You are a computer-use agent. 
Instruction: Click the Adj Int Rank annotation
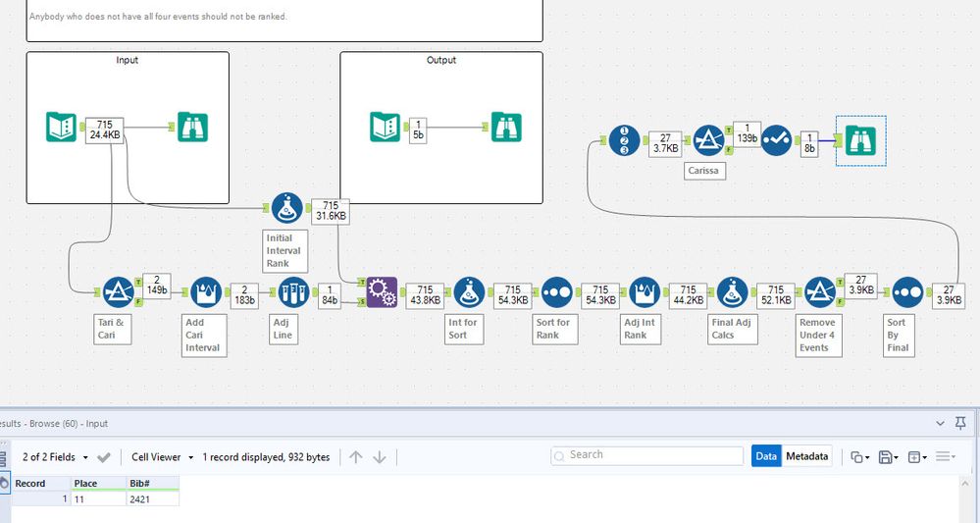642,329
